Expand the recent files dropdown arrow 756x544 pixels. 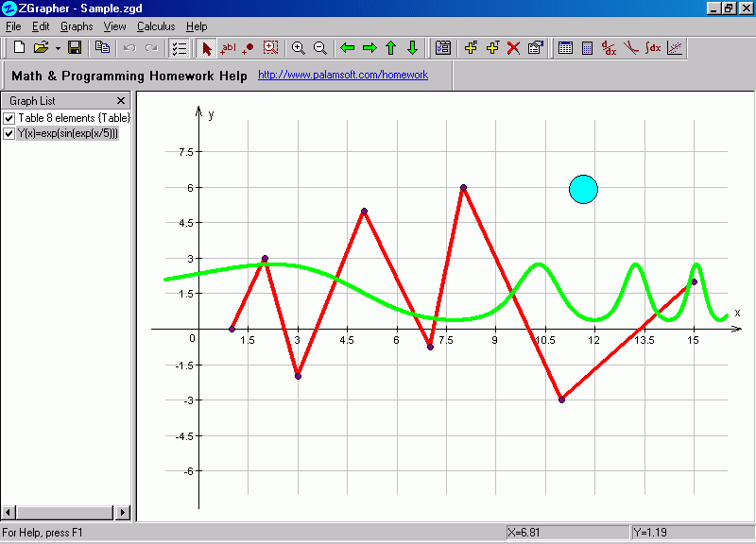coord(58,48)
